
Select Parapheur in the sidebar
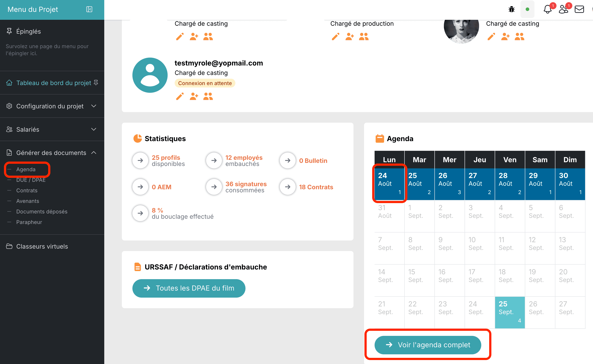tap(29, 222)
